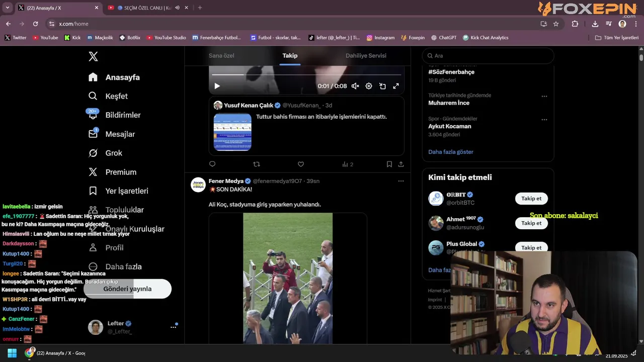Open Kick Chat Analytics bookmark

click(486, 38)
